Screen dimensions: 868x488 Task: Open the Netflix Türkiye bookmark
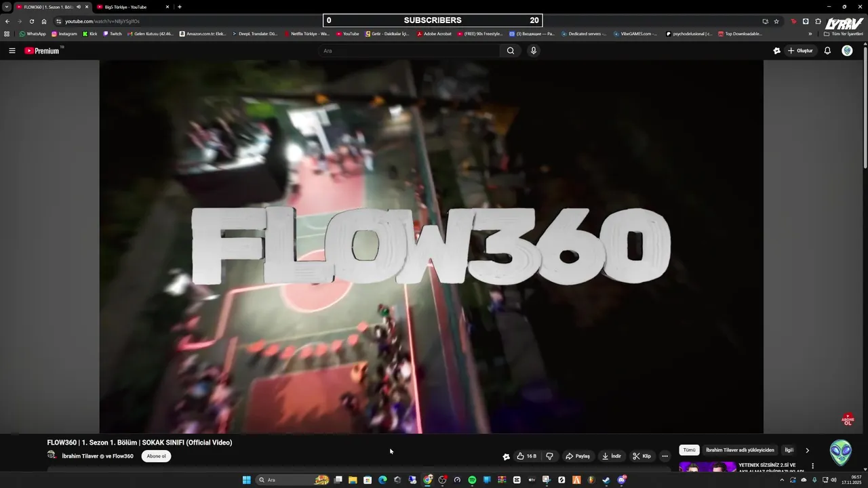307,34
